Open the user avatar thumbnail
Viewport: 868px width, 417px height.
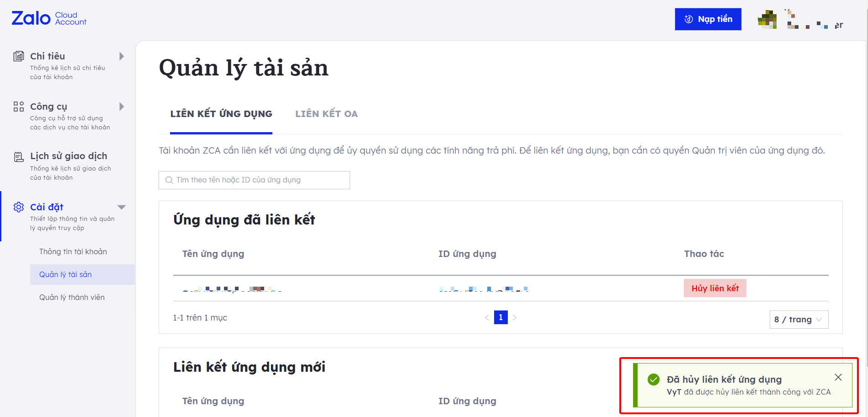pos(767,19)
